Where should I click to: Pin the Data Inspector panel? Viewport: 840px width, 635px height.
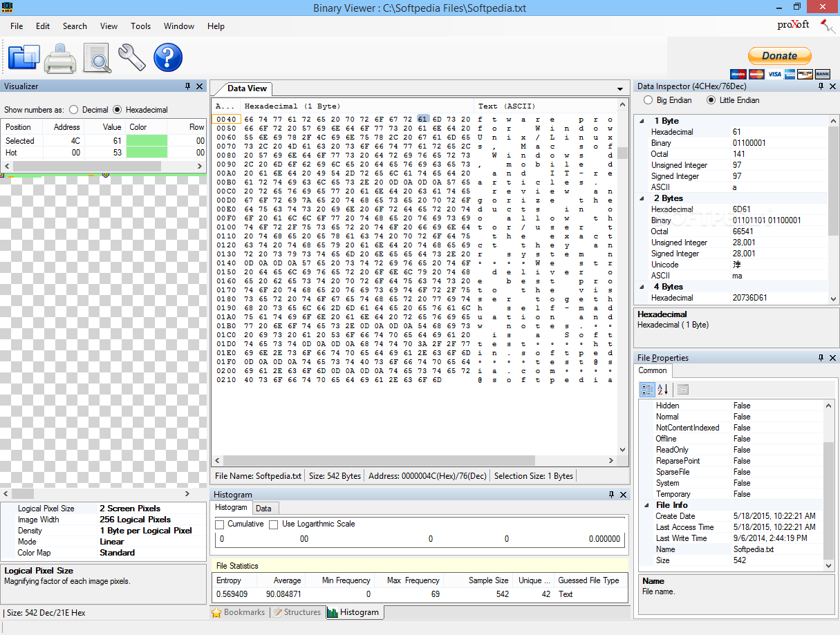821,86
